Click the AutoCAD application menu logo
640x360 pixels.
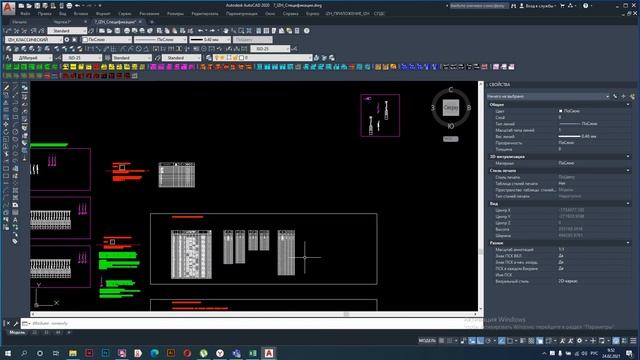(x=8, y=8)
